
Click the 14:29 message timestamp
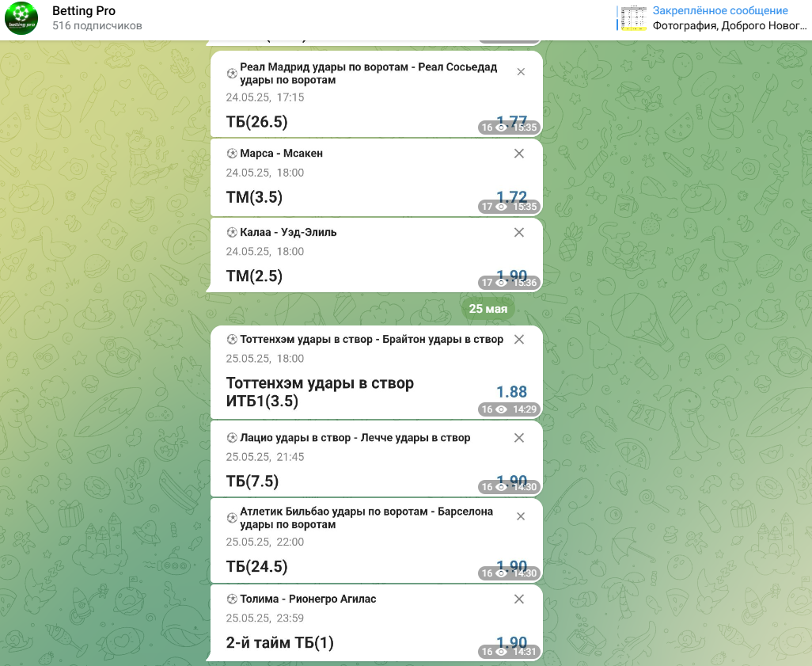pos(525,409)
